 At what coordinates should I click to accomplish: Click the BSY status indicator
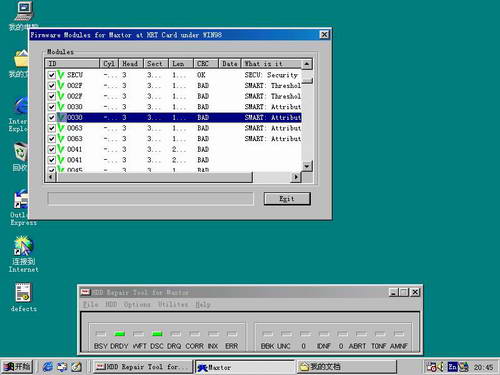(x=101, y=333)
